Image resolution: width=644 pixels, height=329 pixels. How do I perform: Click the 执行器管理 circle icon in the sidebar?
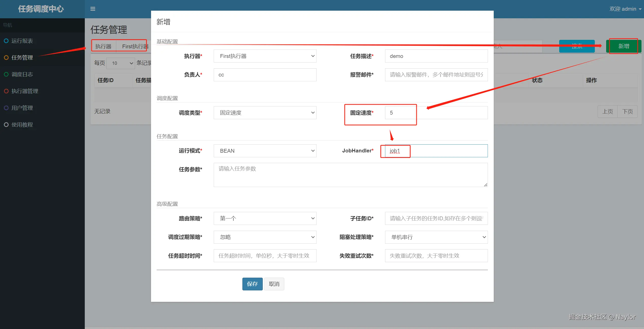coord(6,91)
